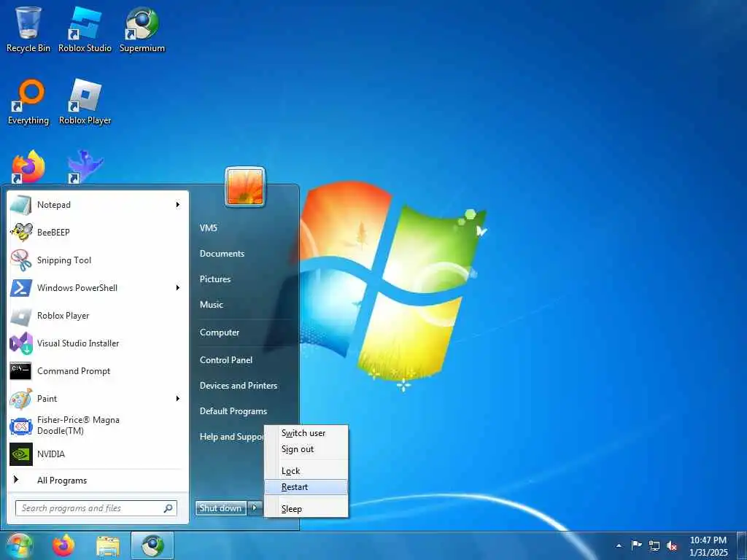This screenshot has height=560, width=747.
Task: Expand the Notepad jump list arrow
Action: click(178, 205)
